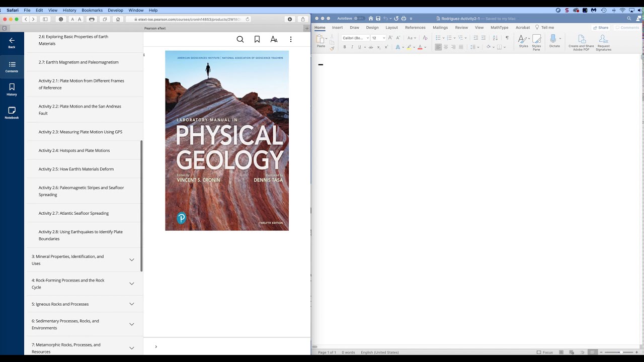
Task: Click Create and Share Adobe PDF
Action: pyautogui.click(x=581, y=43)
